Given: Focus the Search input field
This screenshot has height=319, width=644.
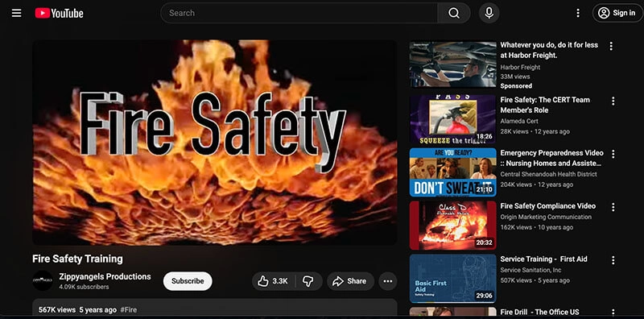Looking at the screenshot, I should coord(299,13).
